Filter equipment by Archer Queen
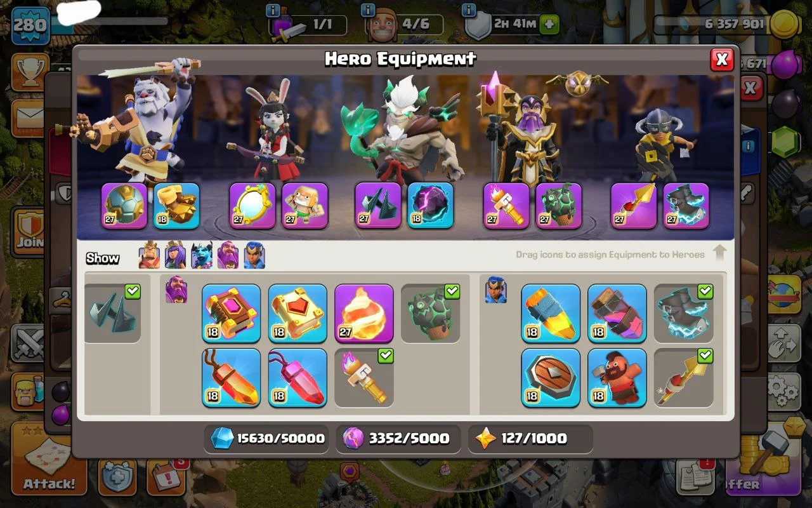Screen dimensions: 812x508 click(176, 255)
